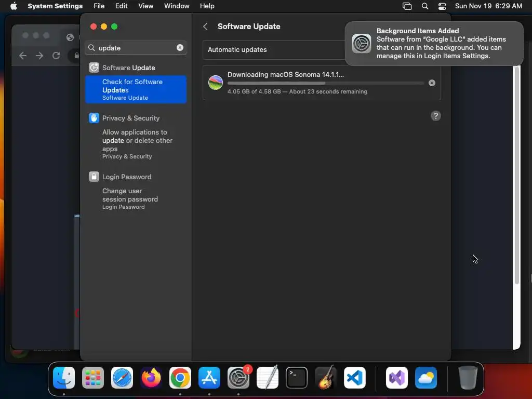Launch Firefox from the Dock

pyautogui.click(x=151, y=378)
